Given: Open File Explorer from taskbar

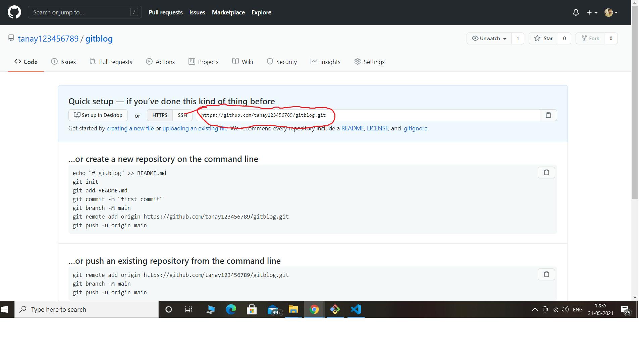Looking at the screenshot, I should click(293, 309).
